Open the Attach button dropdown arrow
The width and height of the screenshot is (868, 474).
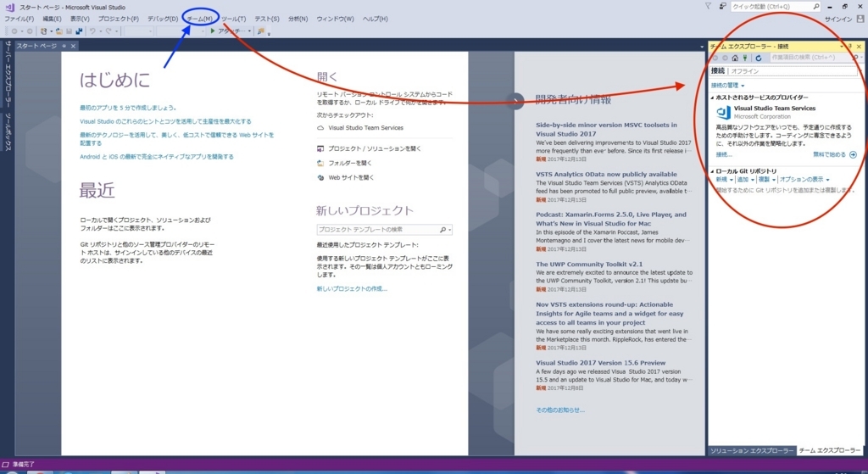[x=249, y=31]
